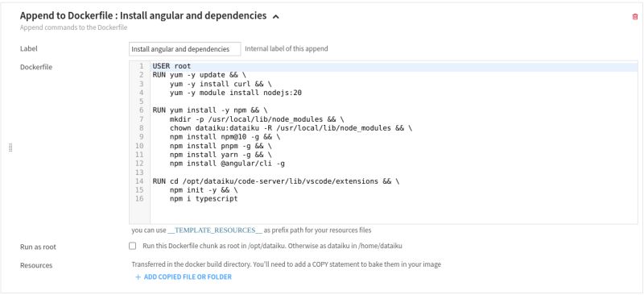This screenshot has width=644, height=295.
Task: Collapse the Append to Dockerfile section chevron
Action: 276,17
